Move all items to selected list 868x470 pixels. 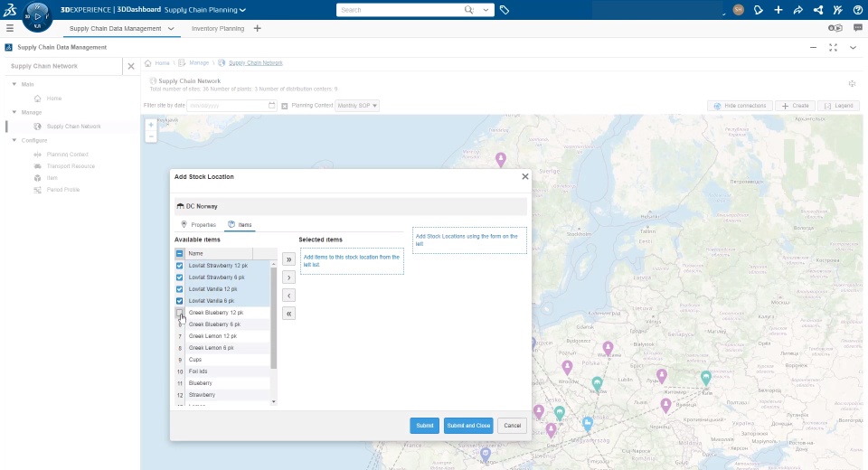pos(288,259)
